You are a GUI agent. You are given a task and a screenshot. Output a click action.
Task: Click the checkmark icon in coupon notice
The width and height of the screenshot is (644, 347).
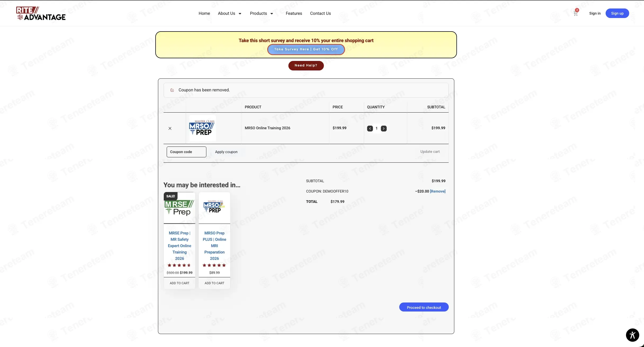point(172,90)
